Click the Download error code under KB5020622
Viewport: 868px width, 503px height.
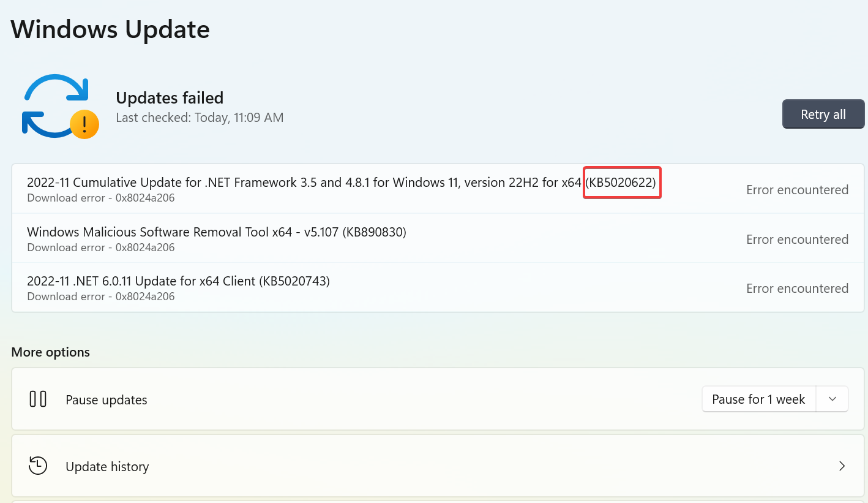pyautogui.click(x=101, y=198)
